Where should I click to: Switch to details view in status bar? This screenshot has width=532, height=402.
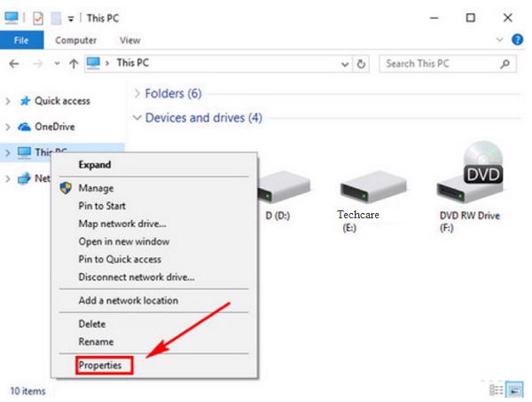click(x=497, y=390)
